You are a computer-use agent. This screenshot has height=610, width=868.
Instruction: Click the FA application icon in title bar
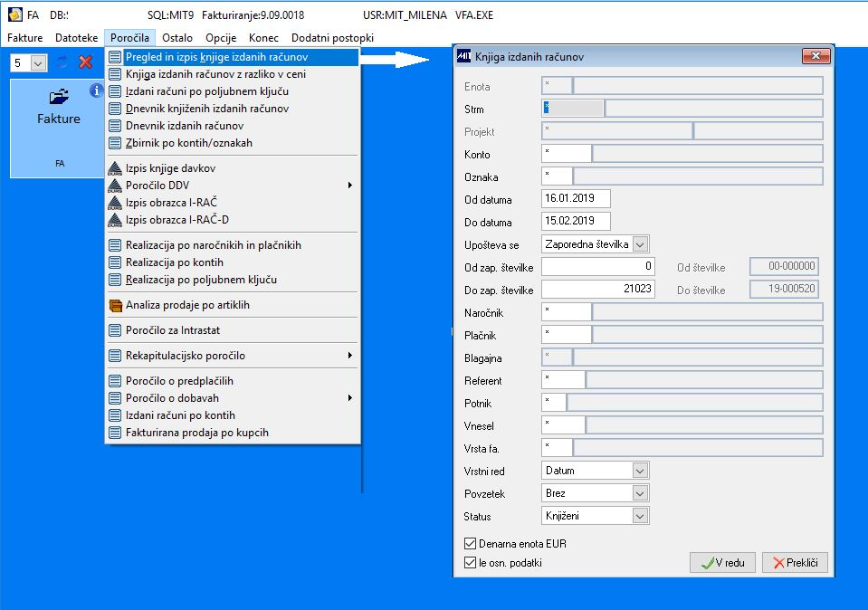tap(15, 15)
